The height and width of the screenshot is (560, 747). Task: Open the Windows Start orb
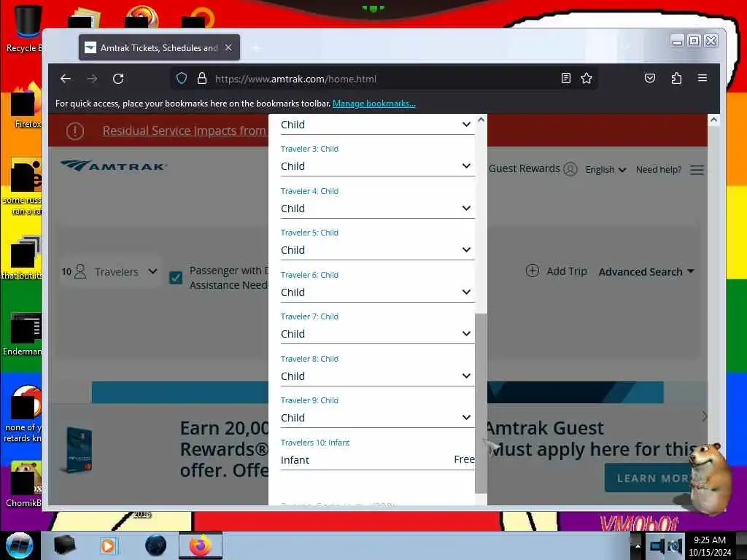coord(20,545)
